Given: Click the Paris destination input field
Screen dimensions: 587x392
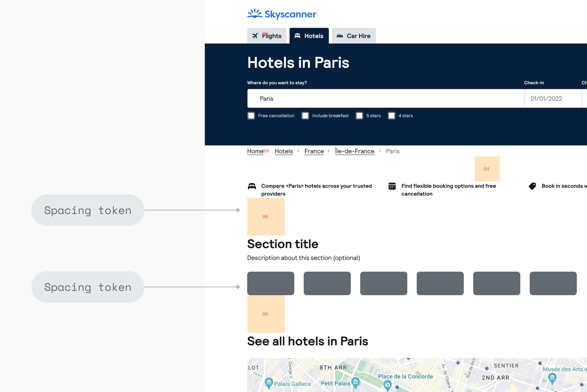Looking at the screenshot, I should tap(386, 98).
